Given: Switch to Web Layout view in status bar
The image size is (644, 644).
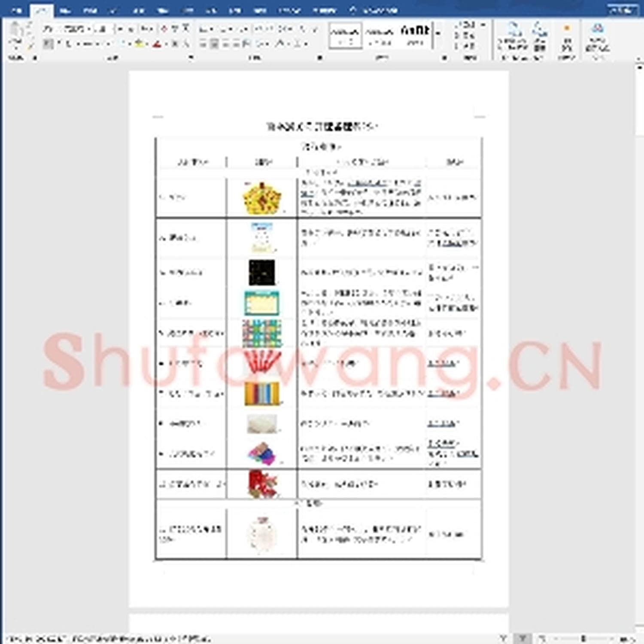Looking at the screenshot, I should coord(542,639).
